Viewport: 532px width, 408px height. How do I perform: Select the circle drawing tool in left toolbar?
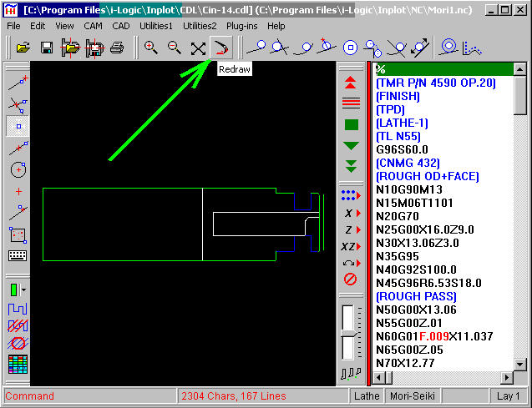(18, 170)
